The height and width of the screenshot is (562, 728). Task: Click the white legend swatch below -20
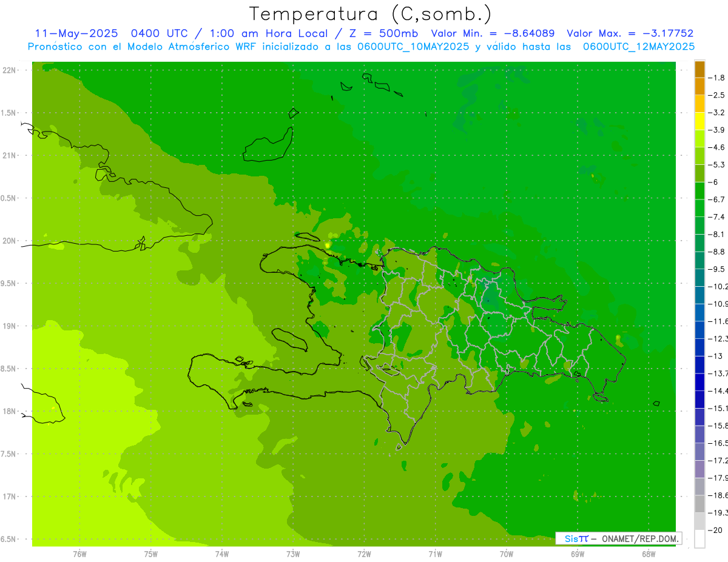[699, 539]
